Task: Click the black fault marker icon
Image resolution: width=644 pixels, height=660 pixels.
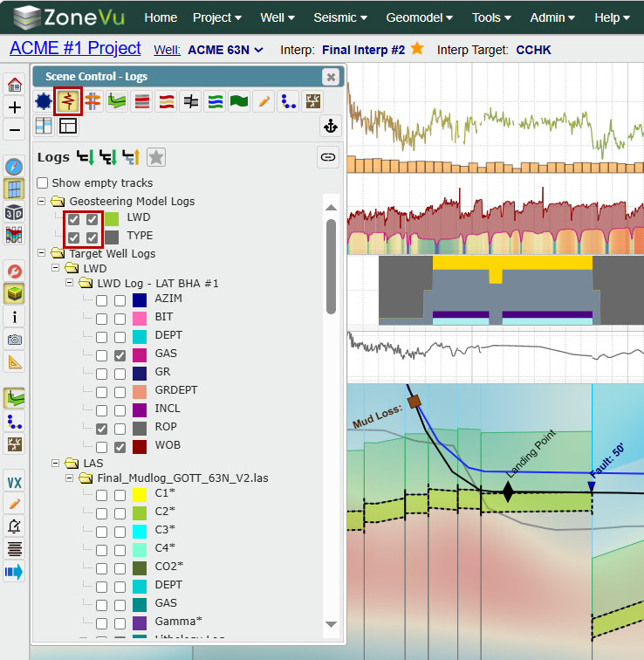Action: click(x=190, y=101)
